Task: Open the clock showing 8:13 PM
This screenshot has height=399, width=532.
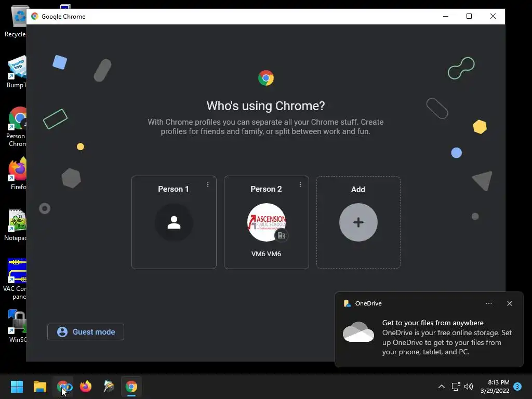Action: point(495,387)
